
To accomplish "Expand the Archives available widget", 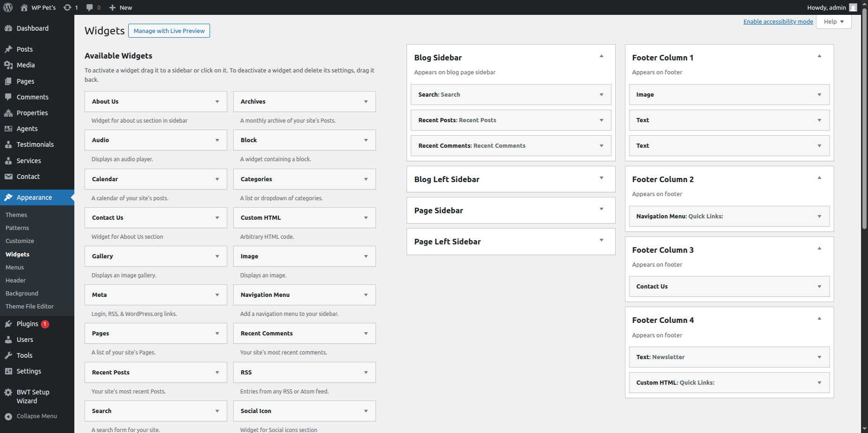I will 366,102.
